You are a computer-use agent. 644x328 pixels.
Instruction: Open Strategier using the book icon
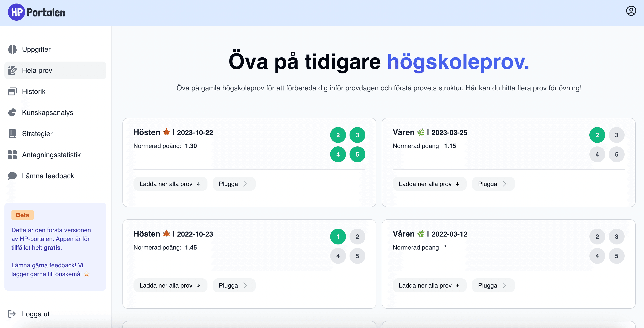pyautogui.click(x=12, y=133)
